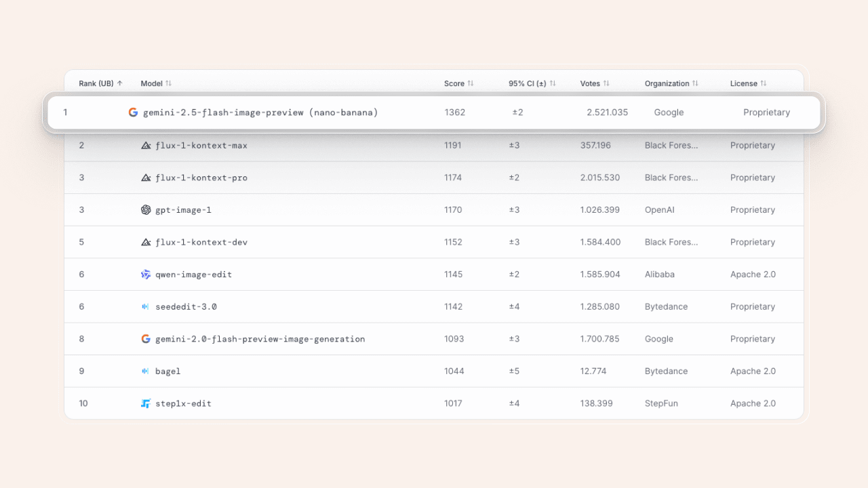The width and height of the screenshot is (868, 488).
Task: Click the Google logo beside gemini-2.0-flash-preview-image-generation
Action: click(x=146, y=339)
